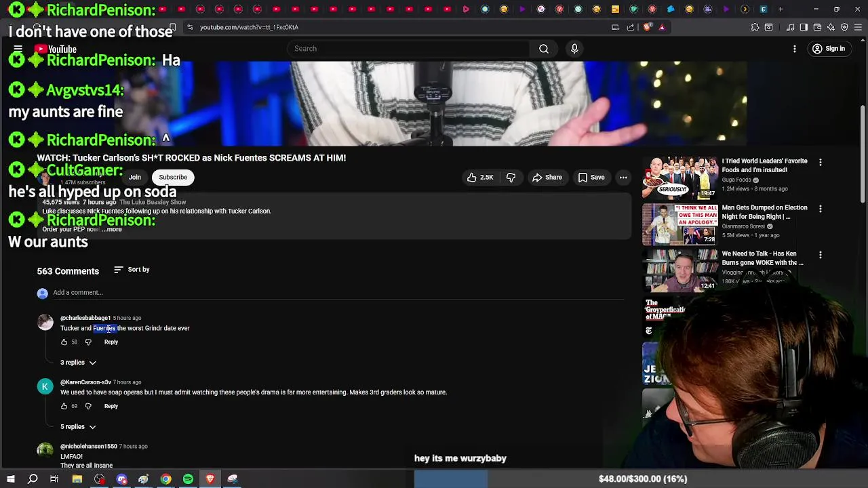Show the browser sidebar panel

804,27
